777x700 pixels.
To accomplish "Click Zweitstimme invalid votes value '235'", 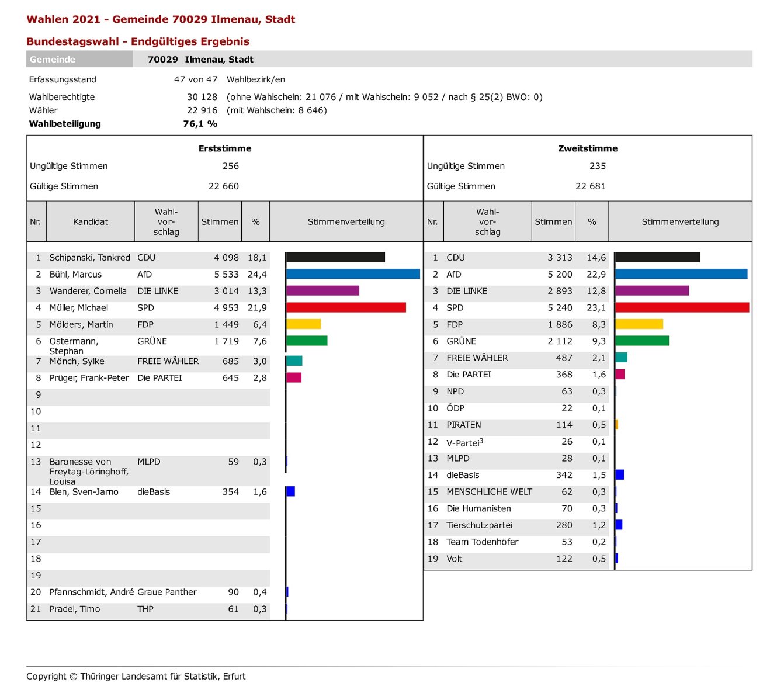I will pos(598,166).
